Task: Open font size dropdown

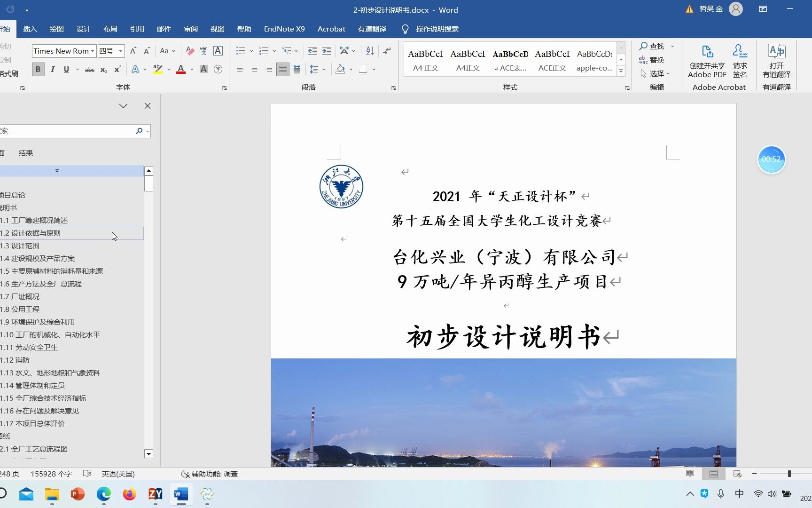Action: point(121,51)
